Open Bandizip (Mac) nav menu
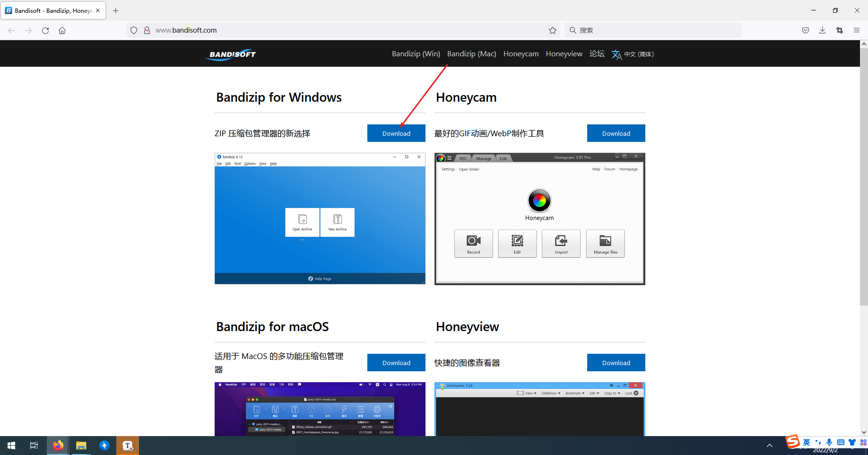 472,54
